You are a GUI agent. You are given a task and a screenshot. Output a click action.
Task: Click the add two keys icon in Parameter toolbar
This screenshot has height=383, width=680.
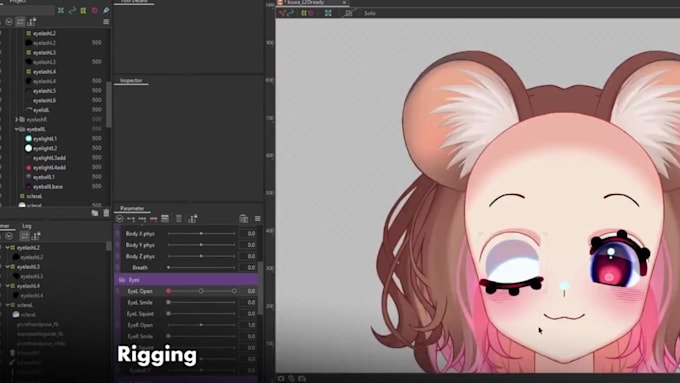pyautogui.click(x=131, y=219)
